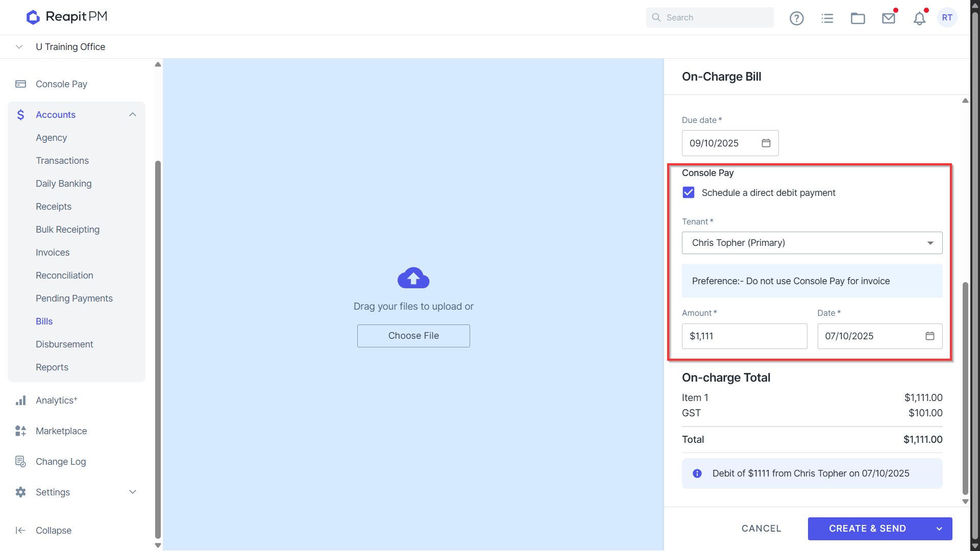This screenshot has width=980, height=551.
Task: Open the notifications bell icon
Action: point(919,18)
